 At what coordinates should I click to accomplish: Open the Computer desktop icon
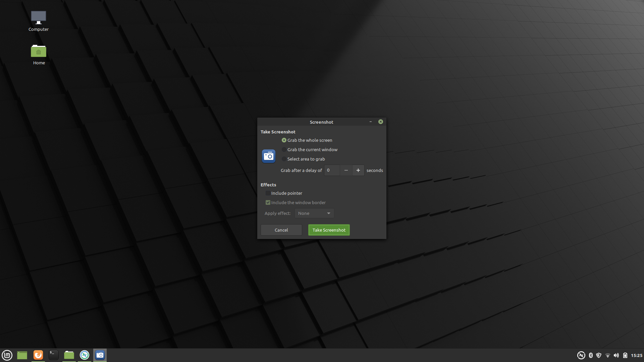tap(39, 21)
